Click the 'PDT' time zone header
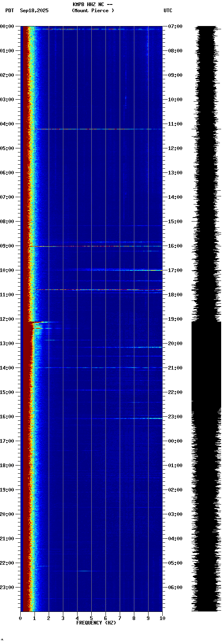This screenshot has width=224, height=644. click(x=9, y=11)
